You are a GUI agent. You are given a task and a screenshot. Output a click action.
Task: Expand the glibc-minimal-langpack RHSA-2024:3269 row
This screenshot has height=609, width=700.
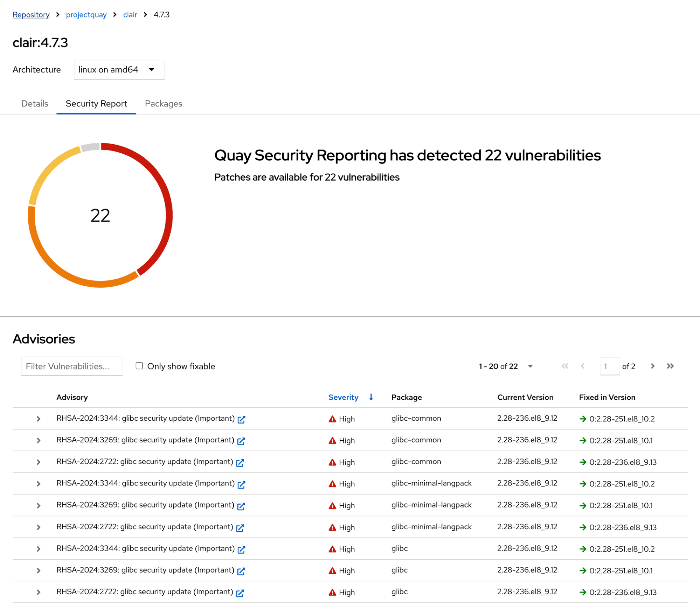point(39,506)
